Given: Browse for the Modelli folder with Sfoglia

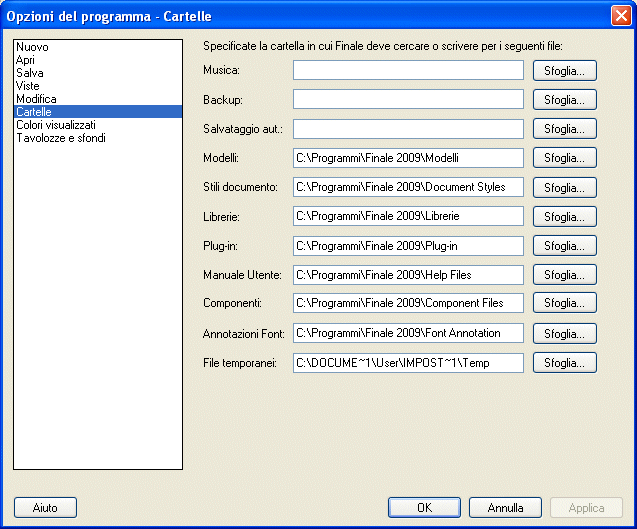Looking at the screenshot, I should click(x=565, y=158).
